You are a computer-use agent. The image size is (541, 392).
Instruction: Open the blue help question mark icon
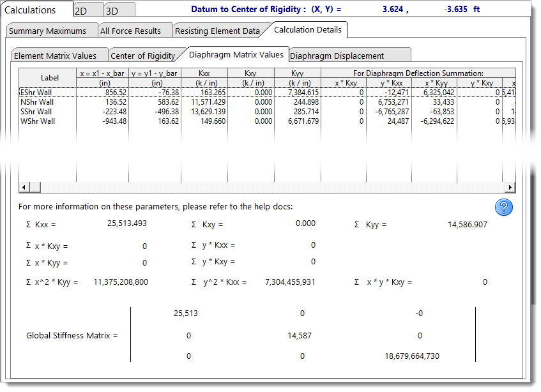point(503,207)
